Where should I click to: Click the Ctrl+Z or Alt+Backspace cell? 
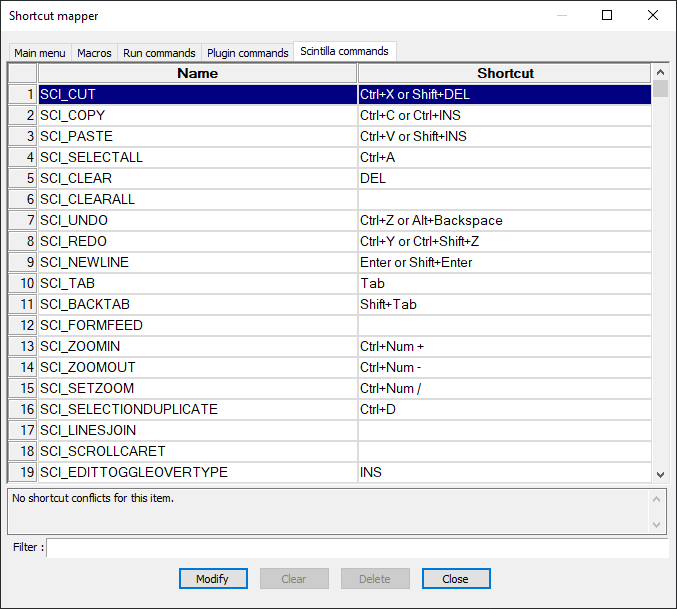(505, 220)
